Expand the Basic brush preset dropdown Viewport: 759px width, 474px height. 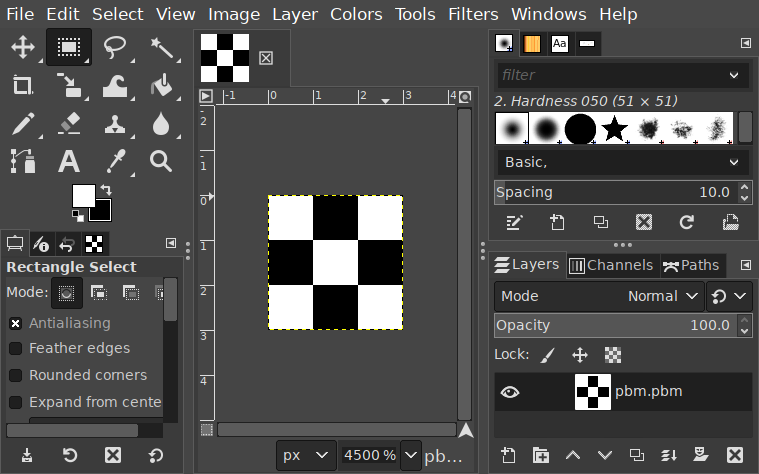[621, 162]
